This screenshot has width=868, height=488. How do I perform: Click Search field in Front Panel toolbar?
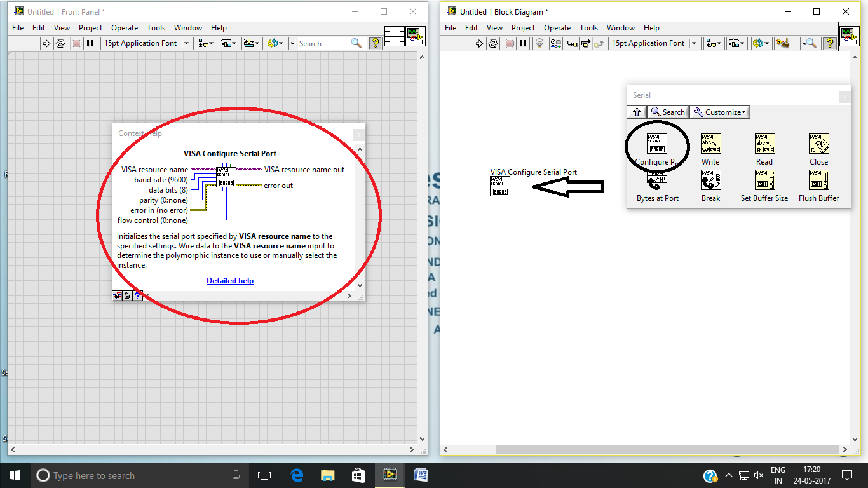325,43
